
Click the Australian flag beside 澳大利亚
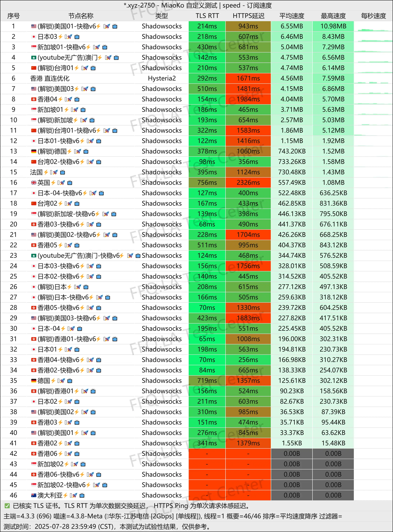[x=34, y=496]
